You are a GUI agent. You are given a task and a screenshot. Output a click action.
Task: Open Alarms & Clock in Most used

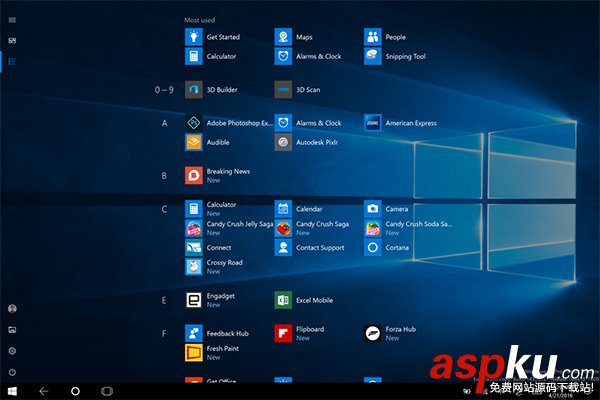point(283,56)
